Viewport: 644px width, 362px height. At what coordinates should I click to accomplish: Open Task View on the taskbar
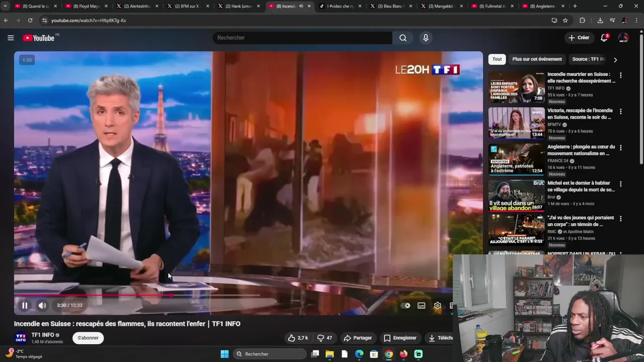tap(315, 354)
